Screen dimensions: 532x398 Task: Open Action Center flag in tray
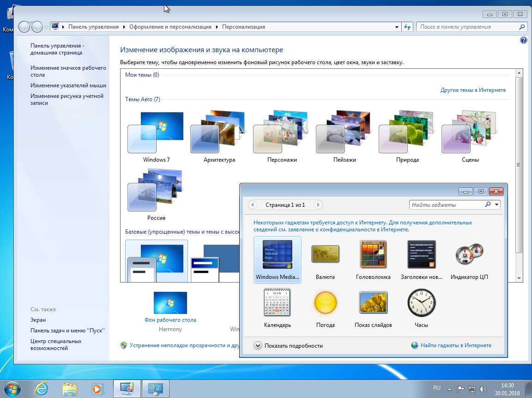[x=460, y=389]
